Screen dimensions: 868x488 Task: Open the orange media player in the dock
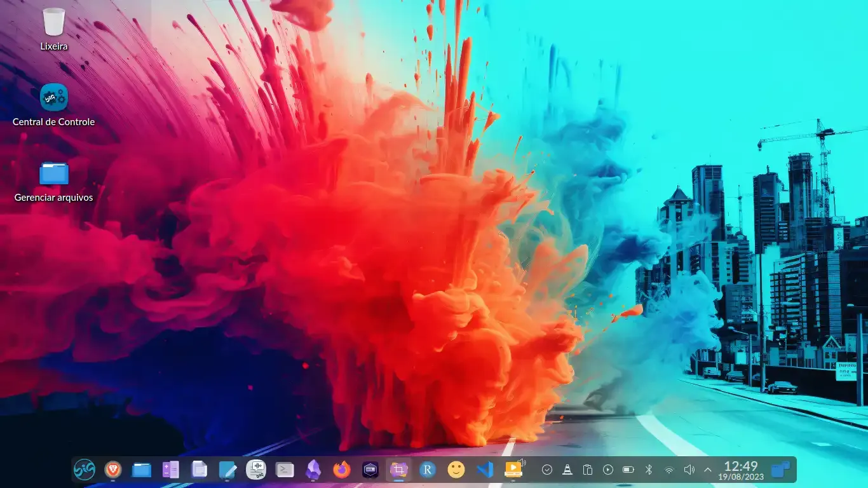(x=513, y=469)
